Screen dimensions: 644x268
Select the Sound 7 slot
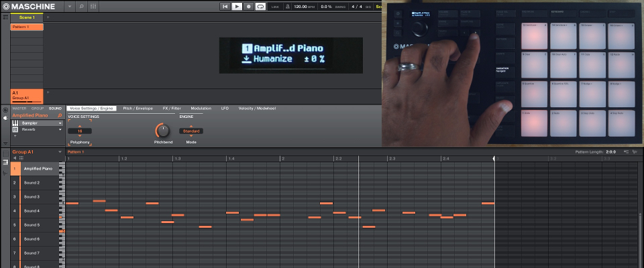tap(36, 253)
